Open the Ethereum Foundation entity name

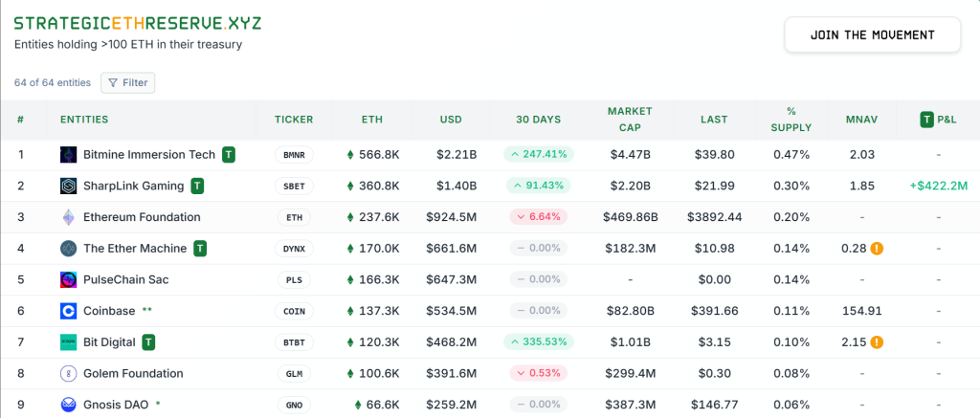pos(142,217)
